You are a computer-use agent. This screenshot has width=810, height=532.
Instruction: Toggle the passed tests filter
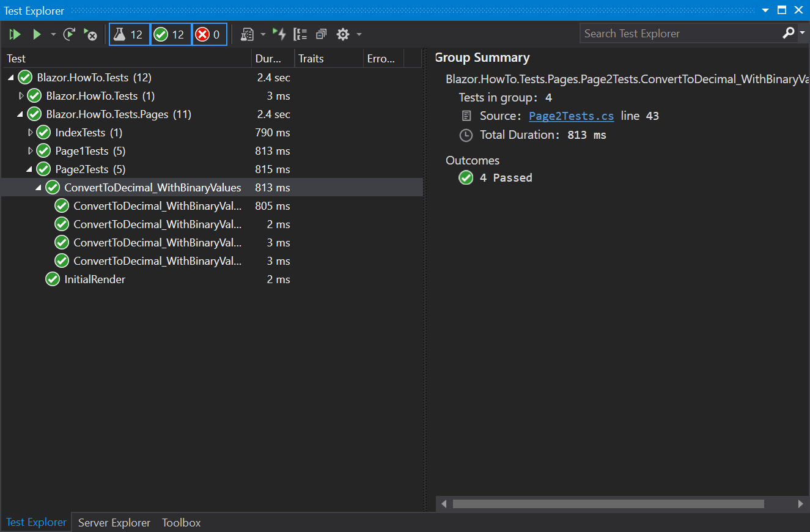pyautogui.click(x=171, y=34)
